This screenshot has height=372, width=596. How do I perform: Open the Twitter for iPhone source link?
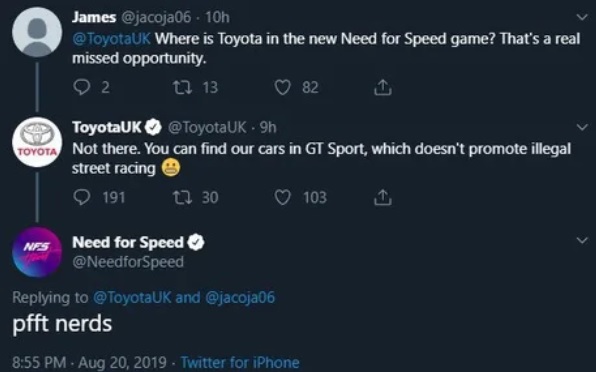tap(240, 362)
